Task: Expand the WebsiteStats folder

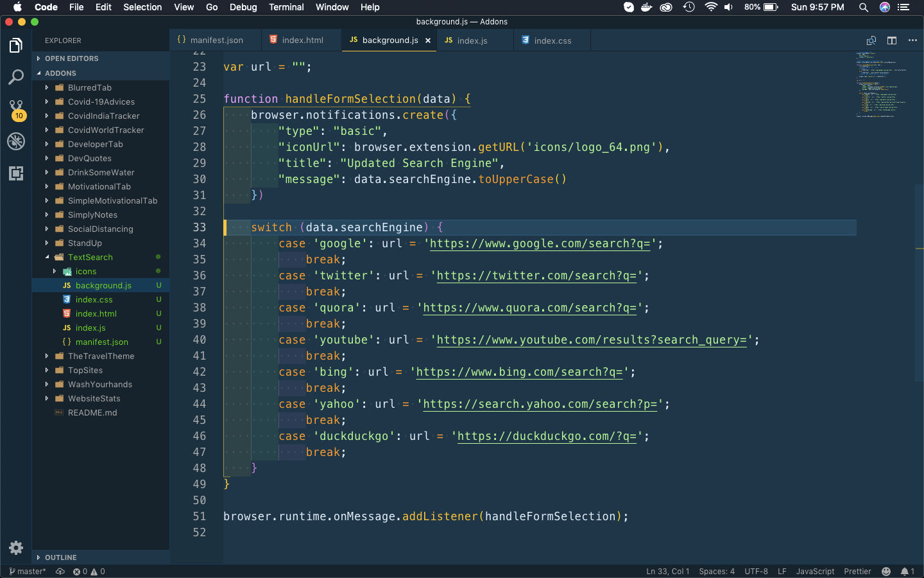Action: [101, 398]
